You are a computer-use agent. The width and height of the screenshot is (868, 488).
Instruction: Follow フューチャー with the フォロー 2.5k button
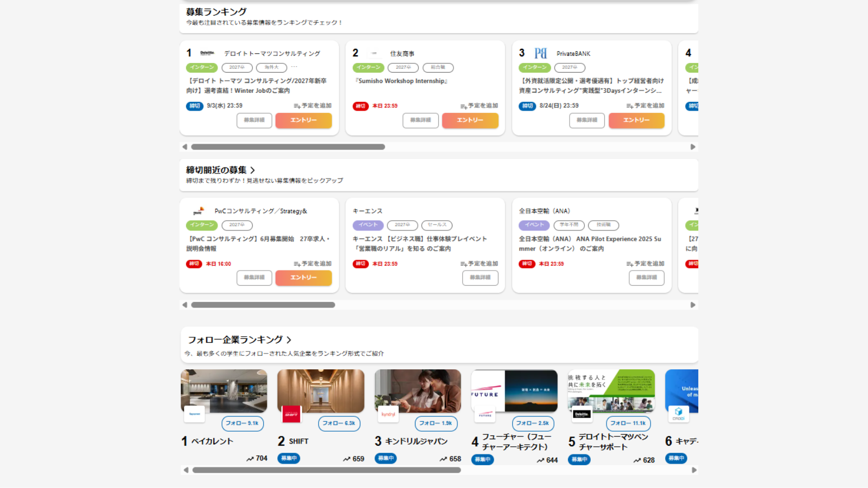[533, 423]
